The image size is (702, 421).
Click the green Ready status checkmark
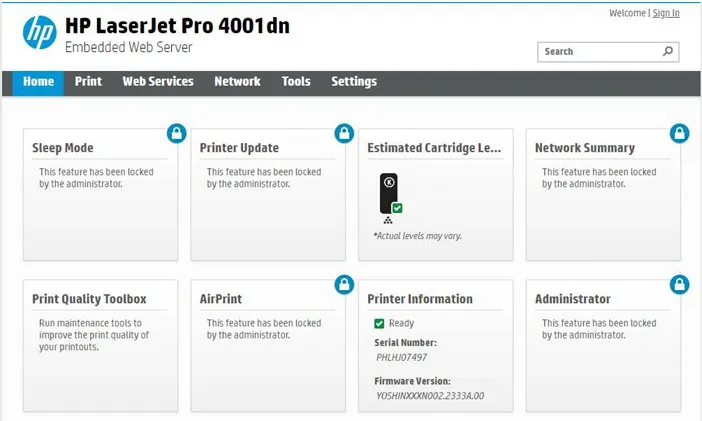tap(379, 323)
